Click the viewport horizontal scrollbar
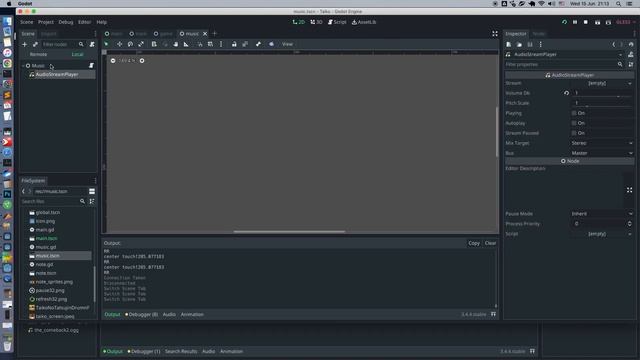Image resolution: width=640 pixels, height=360 pixels. [x=289, y=231]
